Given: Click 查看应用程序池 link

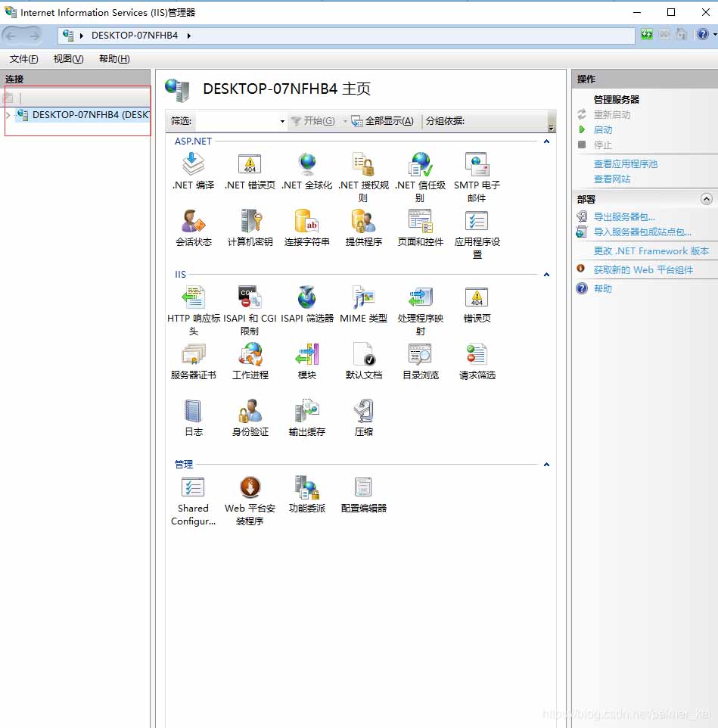Looking at the screenshot, I should pyautogui.click(x=625, y=164).
